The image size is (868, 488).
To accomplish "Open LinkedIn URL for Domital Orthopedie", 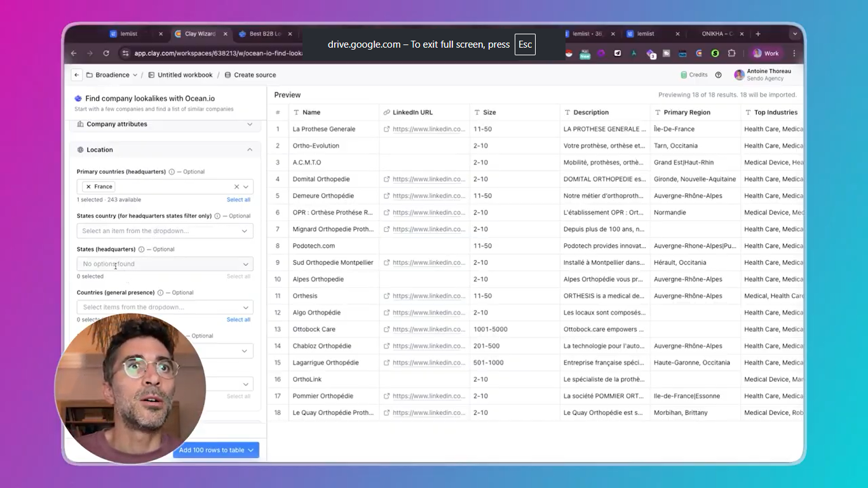I will tap(429, 179).
